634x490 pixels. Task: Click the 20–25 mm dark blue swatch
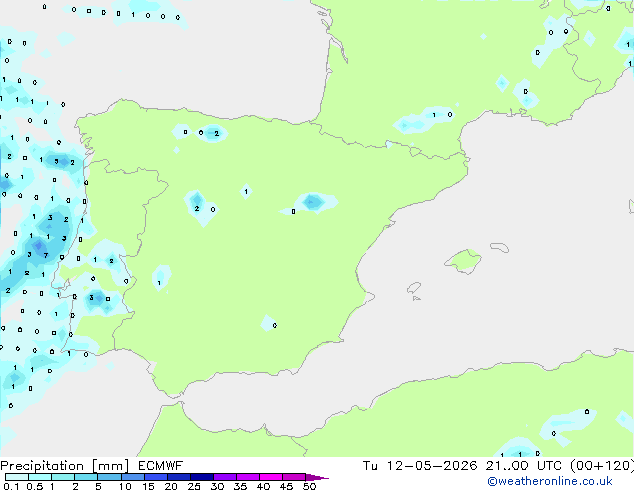pos(178,477)
